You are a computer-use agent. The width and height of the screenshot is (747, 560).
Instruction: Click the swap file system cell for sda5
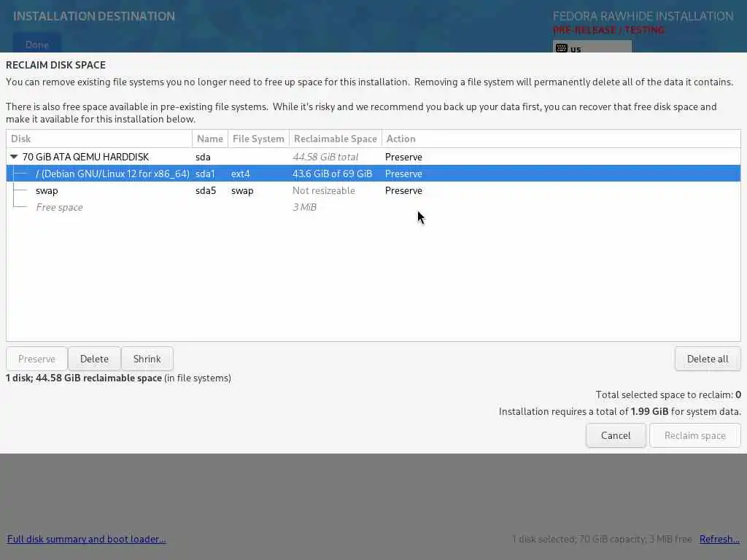242,190
